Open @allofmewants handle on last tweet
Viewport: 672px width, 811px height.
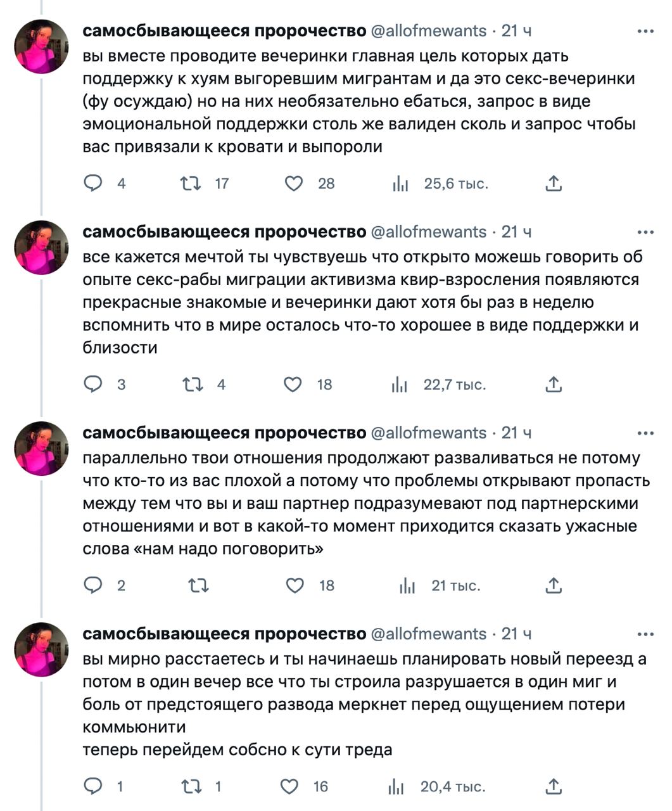tap(428, 634)
